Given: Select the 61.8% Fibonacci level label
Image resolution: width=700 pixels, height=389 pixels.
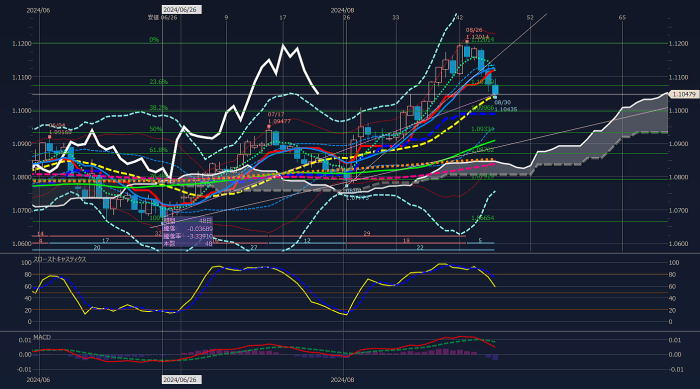Looking at the screenshot, I should click(x=158, y=150).
